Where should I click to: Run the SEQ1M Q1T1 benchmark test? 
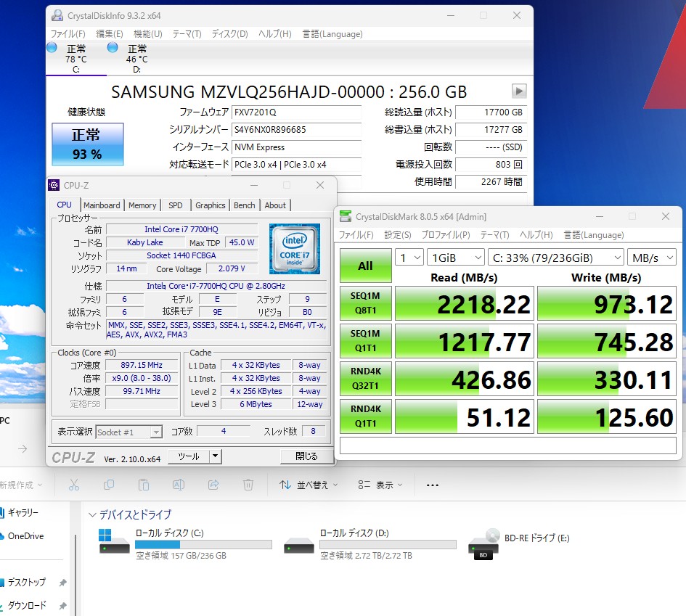(365, 340)
